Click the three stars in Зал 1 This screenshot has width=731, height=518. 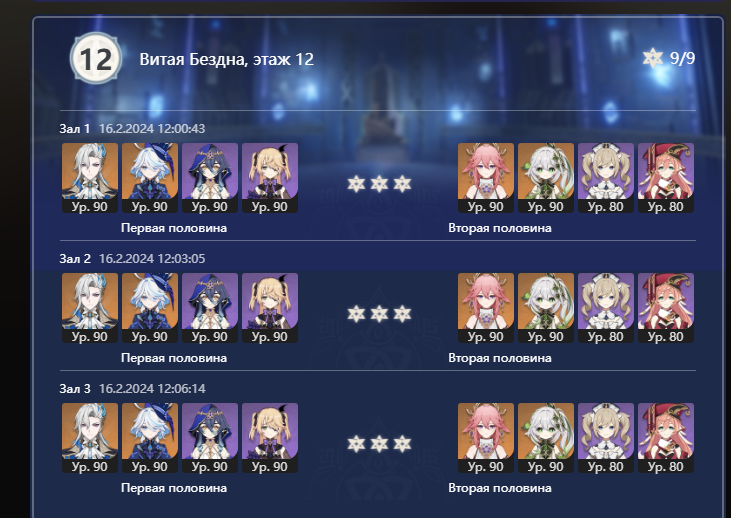click(379, 184)
